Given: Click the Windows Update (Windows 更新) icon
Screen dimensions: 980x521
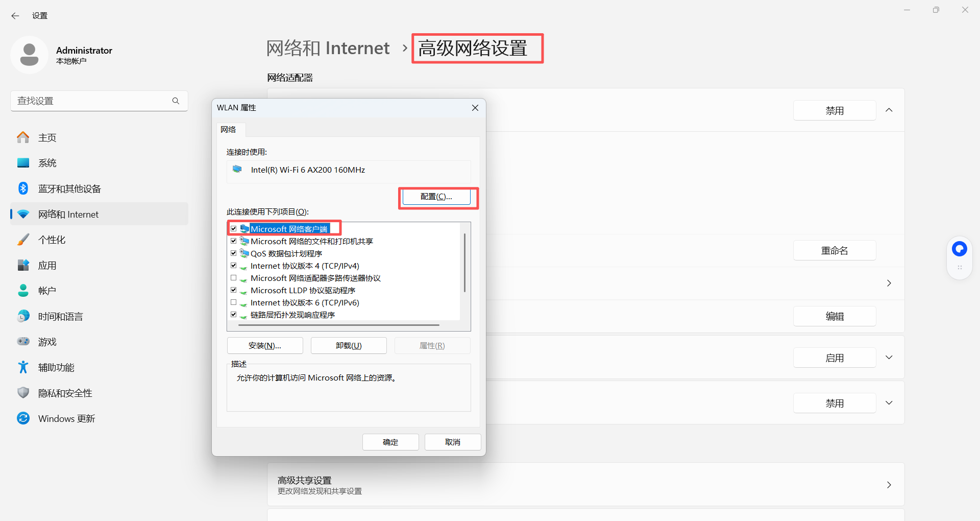Looking at the screenshot, I should click(23, 418).
